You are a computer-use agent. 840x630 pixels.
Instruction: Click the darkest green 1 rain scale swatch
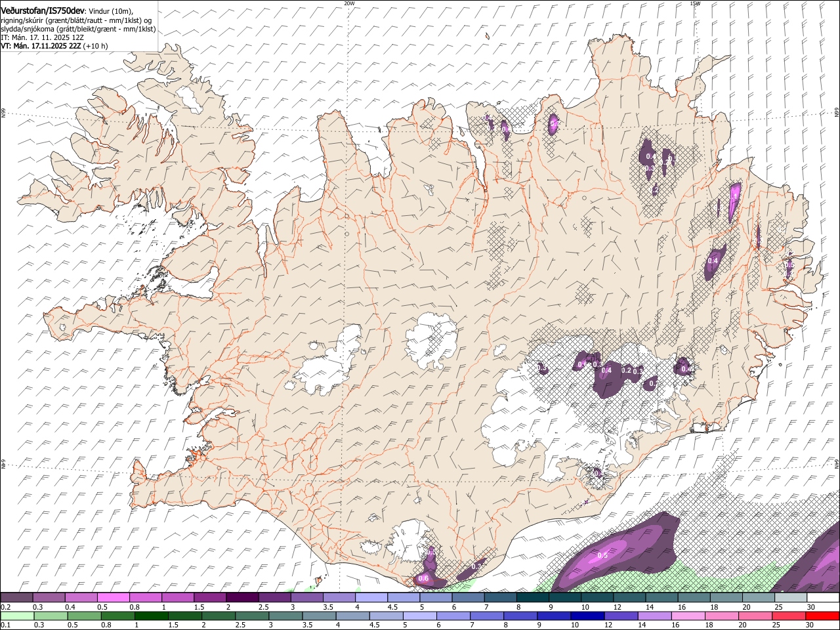(151, 616)
